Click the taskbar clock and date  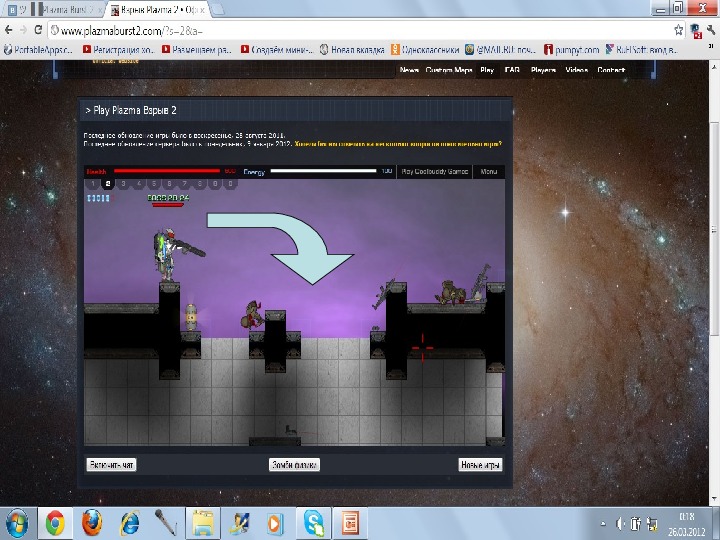click(x=686, y=524)
